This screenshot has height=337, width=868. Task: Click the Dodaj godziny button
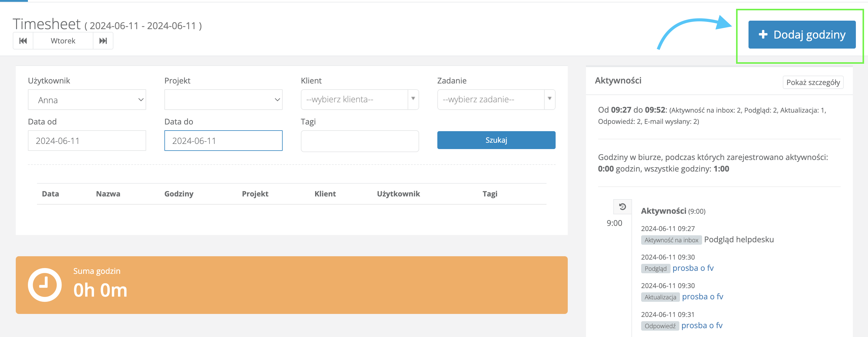[802, 35]
